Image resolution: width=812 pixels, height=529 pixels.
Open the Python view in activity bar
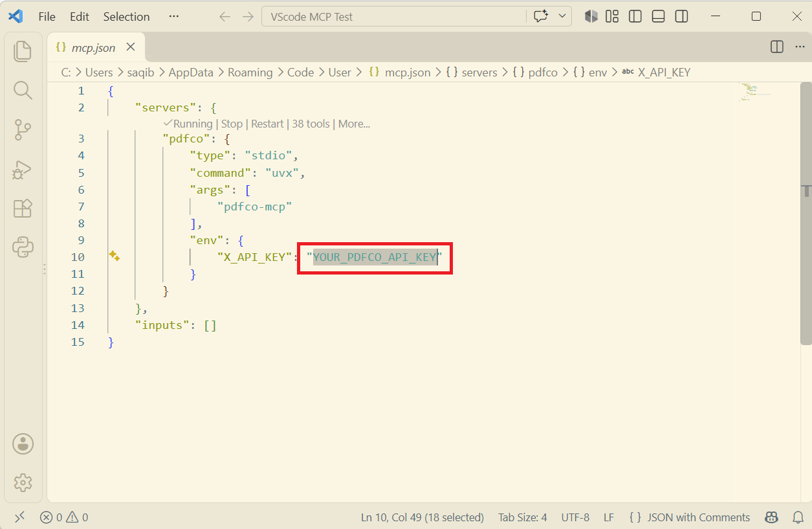coord(23,247)
